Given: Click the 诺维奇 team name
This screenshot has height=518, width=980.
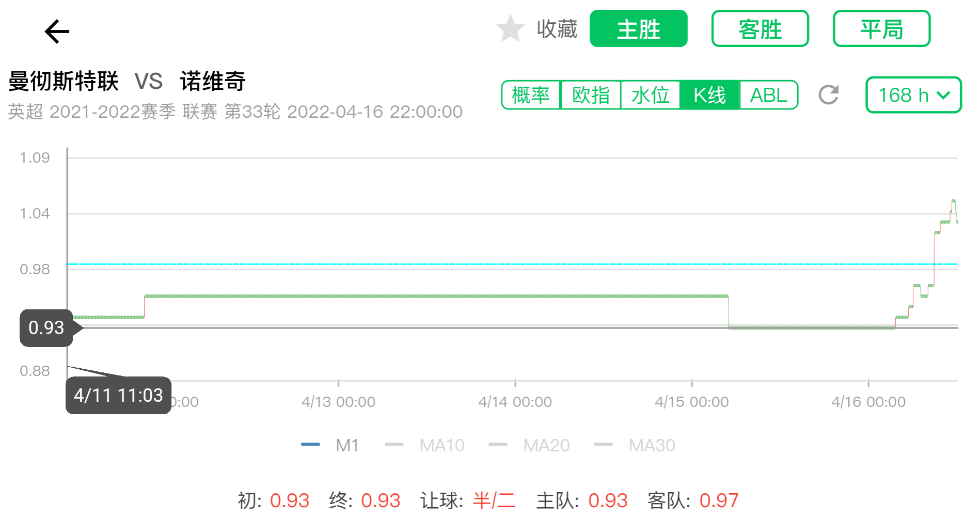Looking at the screenshot, I should pyautogui.click(x=213, y=81).
